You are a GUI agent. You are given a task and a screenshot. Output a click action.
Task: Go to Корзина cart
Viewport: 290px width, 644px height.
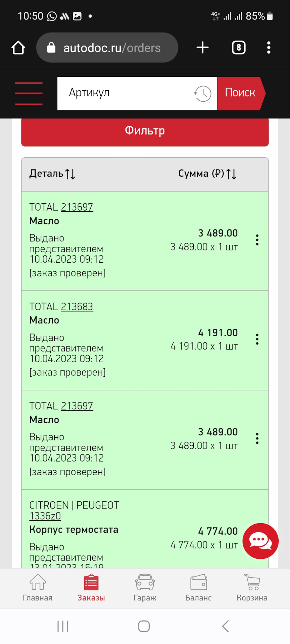pos(252,587)
